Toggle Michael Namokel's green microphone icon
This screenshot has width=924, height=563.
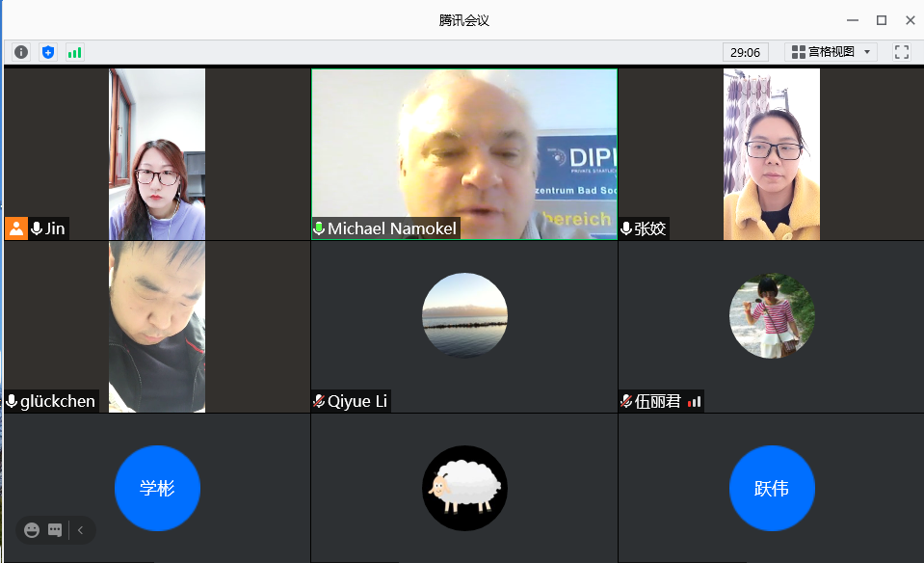[319, 228]
